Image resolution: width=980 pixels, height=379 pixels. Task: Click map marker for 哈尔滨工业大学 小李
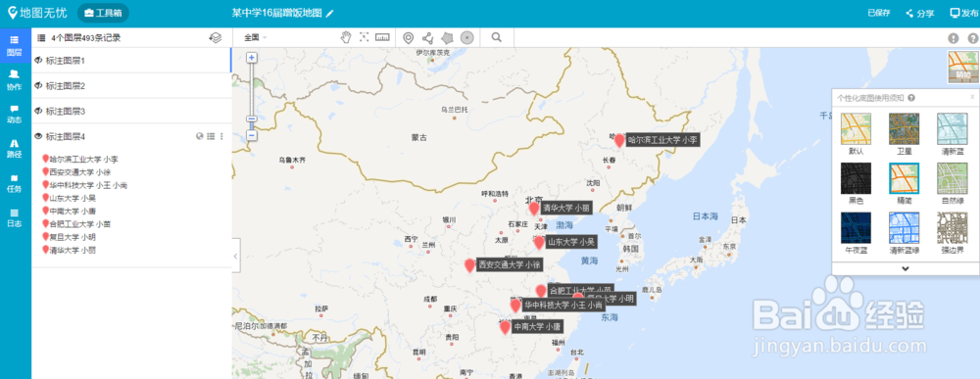pyautogui.click(x=619, y=140)
